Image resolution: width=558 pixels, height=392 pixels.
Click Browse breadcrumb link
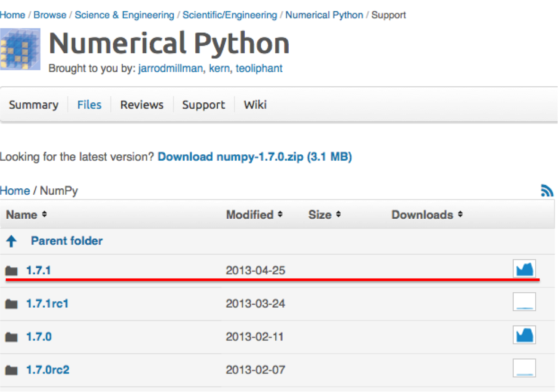50,15
